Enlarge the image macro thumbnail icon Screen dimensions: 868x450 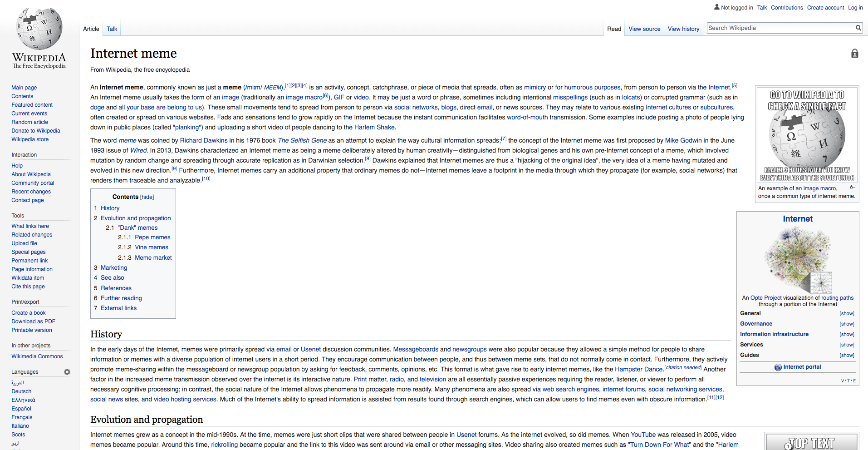pyautogui.click(x=853, y=187)
